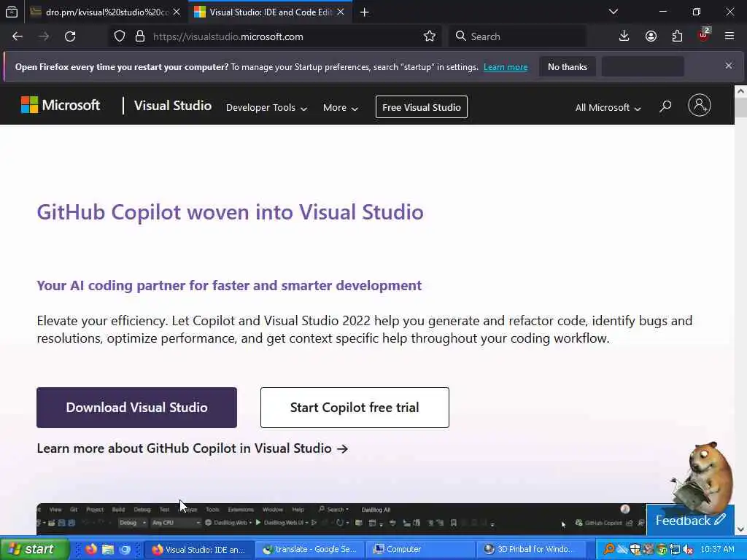Viewport: 747px width, 560px height.
Task: Open the list all tabs chevron
Action: [x=613, y=12]
